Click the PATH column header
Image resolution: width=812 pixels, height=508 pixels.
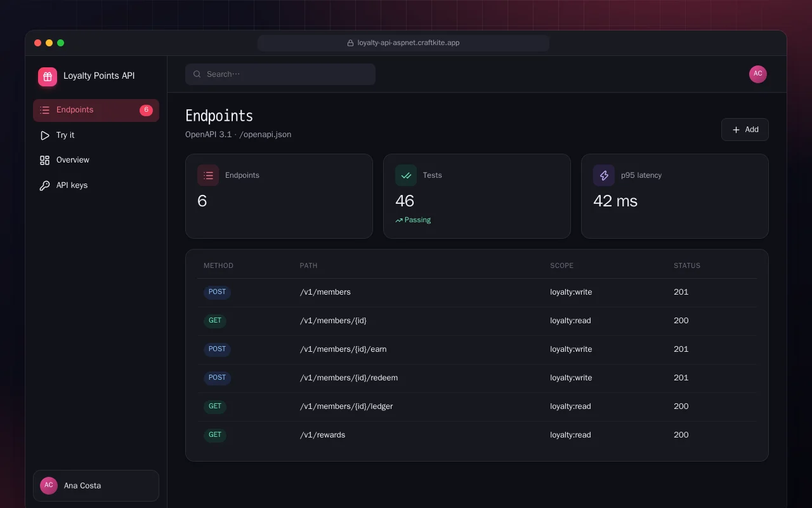pos(308,265)
